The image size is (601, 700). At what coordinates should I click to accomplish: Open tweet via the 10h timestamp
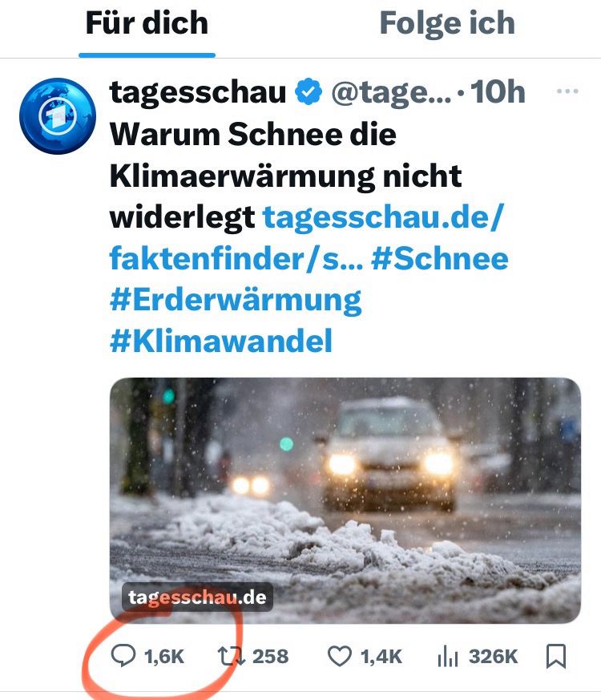[x=498, y=92]
